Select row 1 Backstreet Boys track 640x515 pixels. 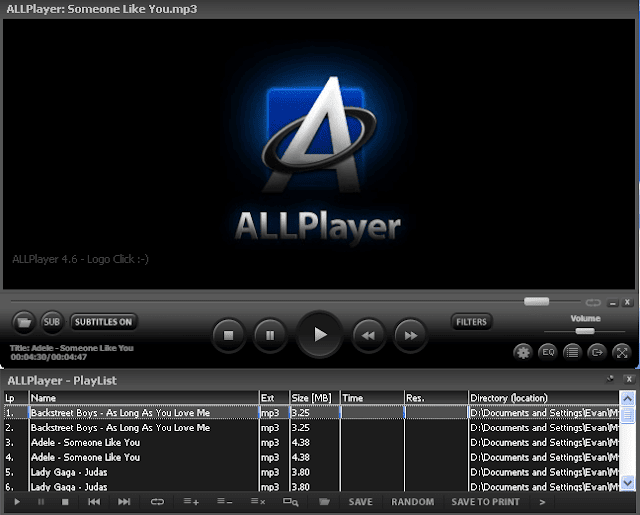[311, 413]
